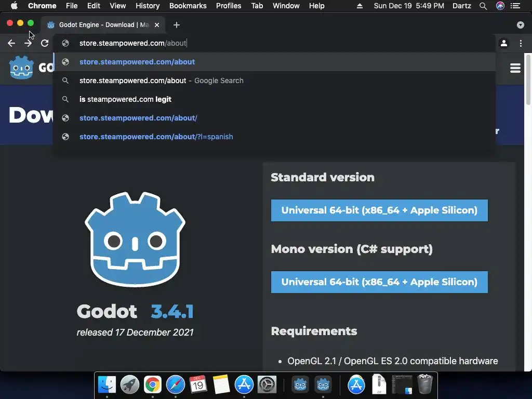Screen dimensions: 532x399
Task: Open Finder from the Dock
Action: click(107, 385)
